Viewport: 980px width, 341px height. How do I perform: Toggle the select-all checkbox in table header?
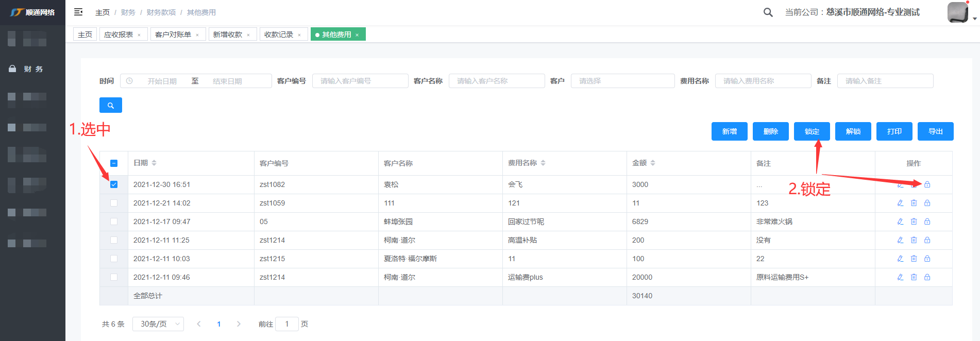pyautogui.click(x=114, y=163)
